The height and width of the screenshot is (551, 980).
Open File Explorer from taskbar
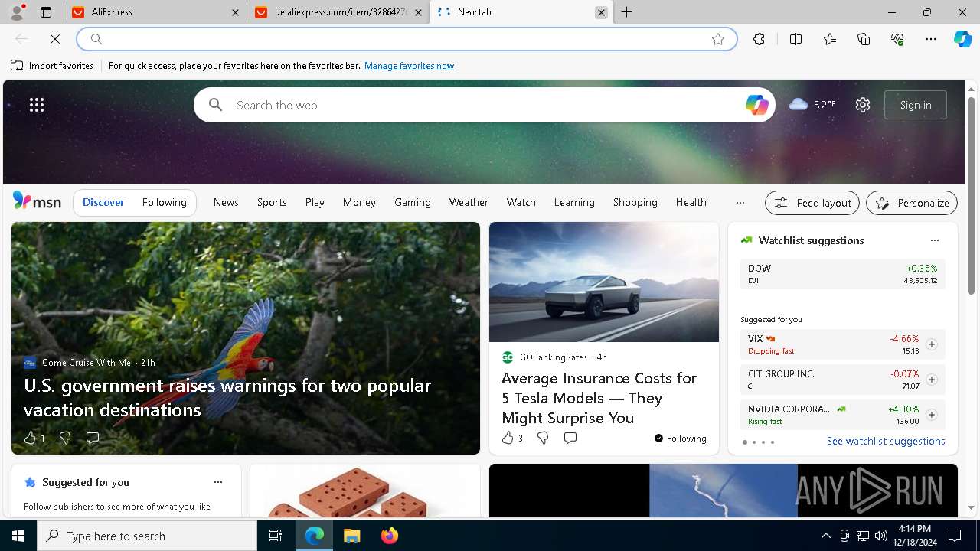point(351,536)
